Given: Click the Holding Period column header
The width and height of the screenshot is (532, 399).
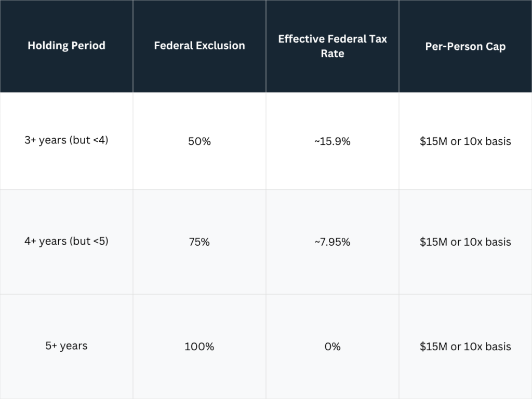Looking at the screenshot, I should (66, 46).
